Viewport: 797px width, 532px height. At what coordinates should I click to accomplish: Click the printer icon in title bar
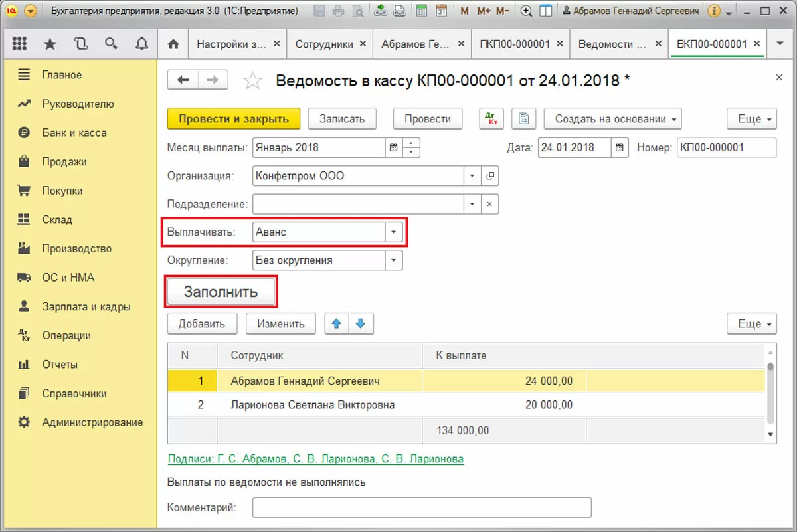(339, 11)
